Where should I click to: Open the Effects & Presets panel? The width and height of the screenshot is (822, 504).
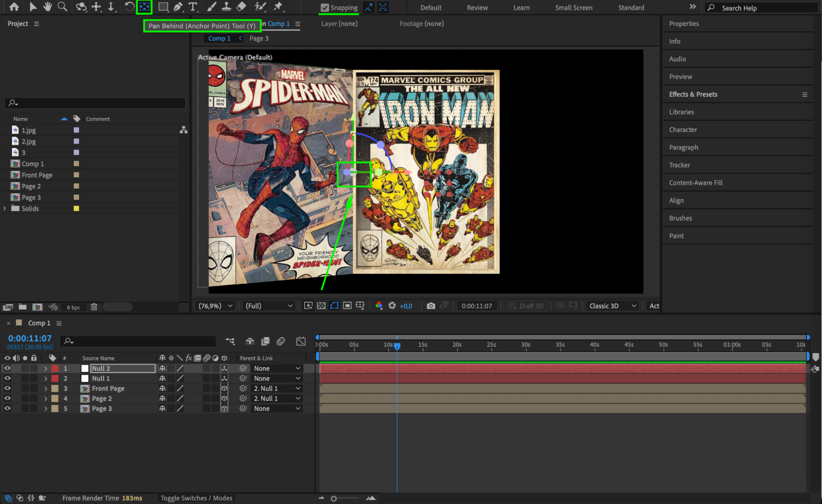(693, 94)
